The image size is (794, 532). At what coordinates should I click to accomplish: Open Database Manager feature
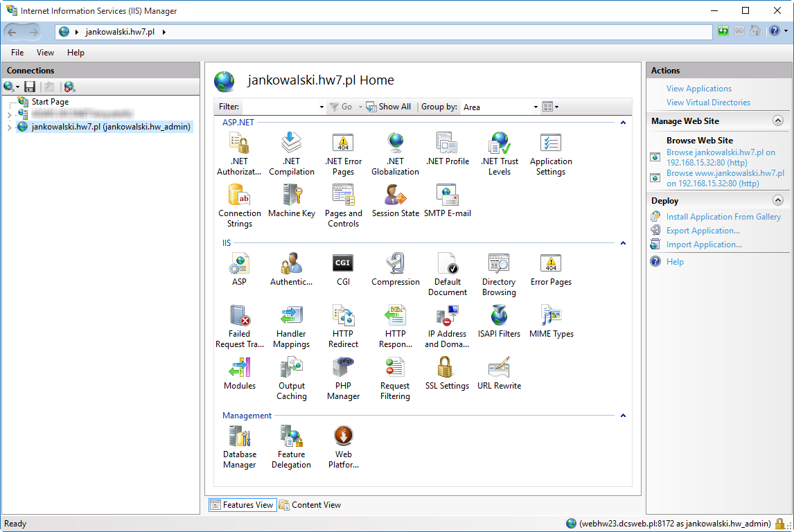tap(240, 447)
